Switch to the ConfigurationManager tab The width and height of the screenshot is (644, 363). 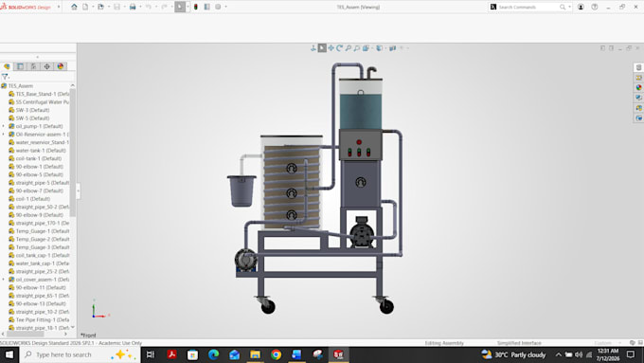(x=34, y=66)
